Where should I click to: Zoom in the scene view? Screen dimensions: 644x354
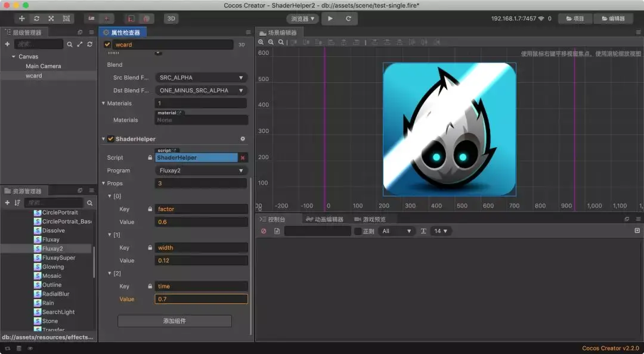(261, 42)
